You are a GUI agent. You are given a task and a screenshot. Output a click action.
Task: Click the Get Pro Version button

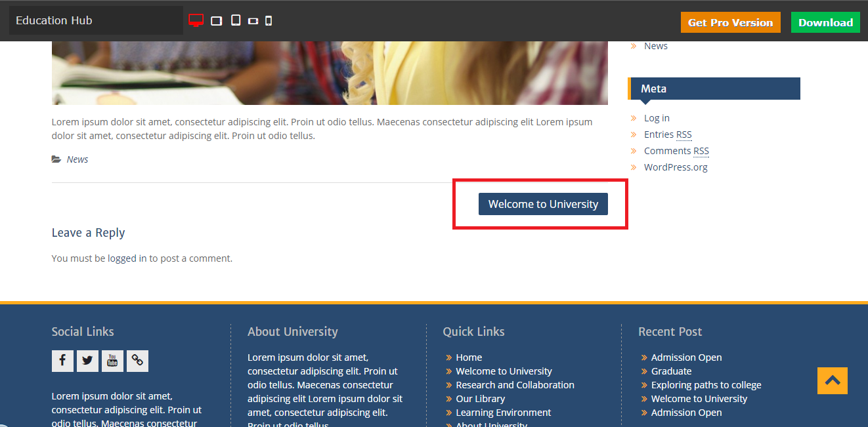point(731,22)
